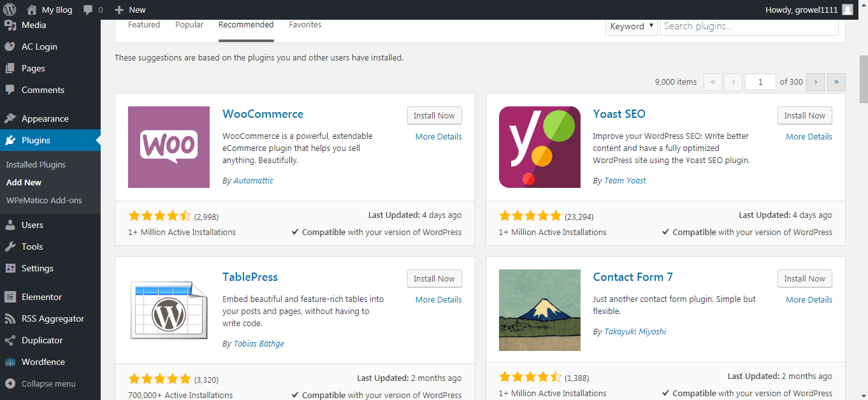
Task: Open Installed Plugins submenu item
Action: coord(36,164)
